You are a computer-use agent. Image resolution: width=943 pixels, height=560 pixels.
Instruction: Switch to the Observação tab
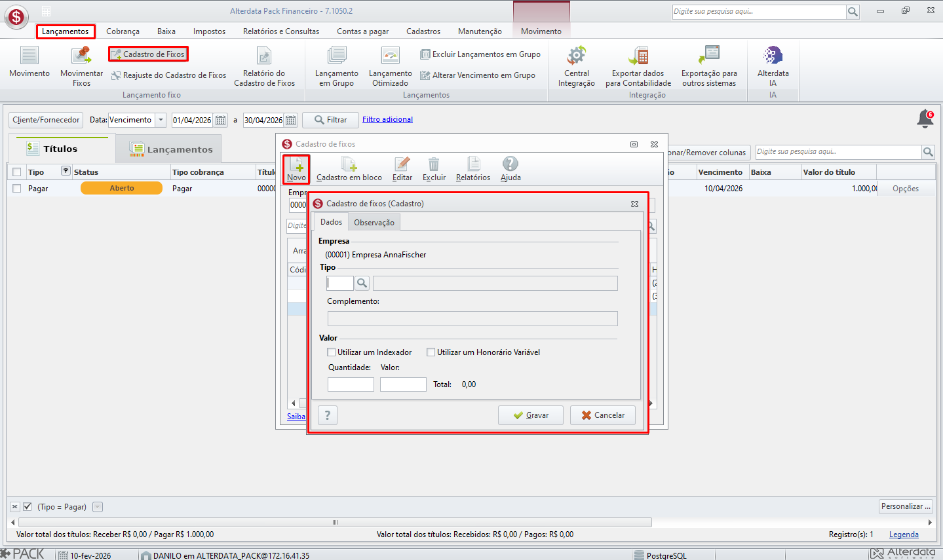(x=374, y=223)
